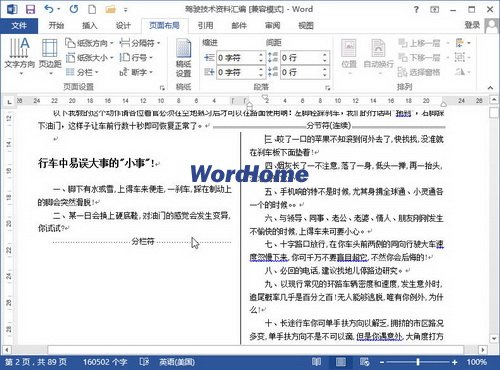
Task: Click the group objects icon
Action: click(x=460, y=57)
